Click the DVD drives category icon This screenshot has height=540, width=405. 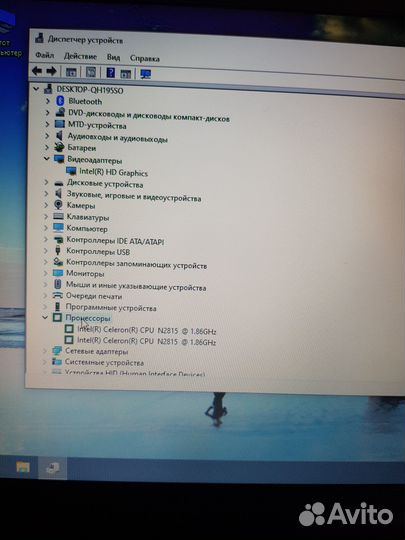coord(60,112)
